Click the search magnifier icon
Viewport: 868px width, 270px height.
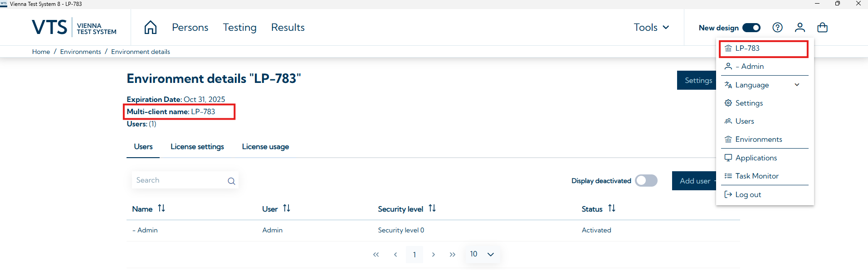tap(231, 181)
